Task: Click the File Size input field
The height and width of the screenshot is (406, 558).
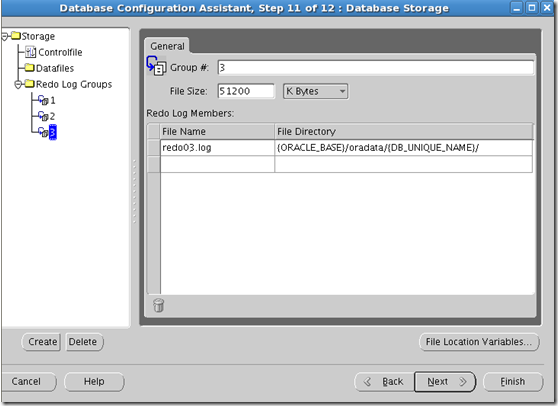Action: tap(246, 91)
